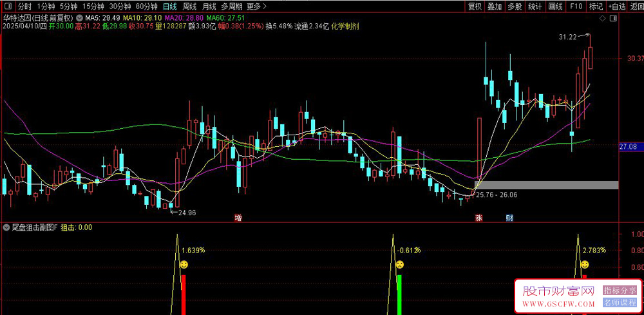Viewport: 644px width, 315px height.
Task: Click the 27.08 price axis marker
Action: [631, 146]
